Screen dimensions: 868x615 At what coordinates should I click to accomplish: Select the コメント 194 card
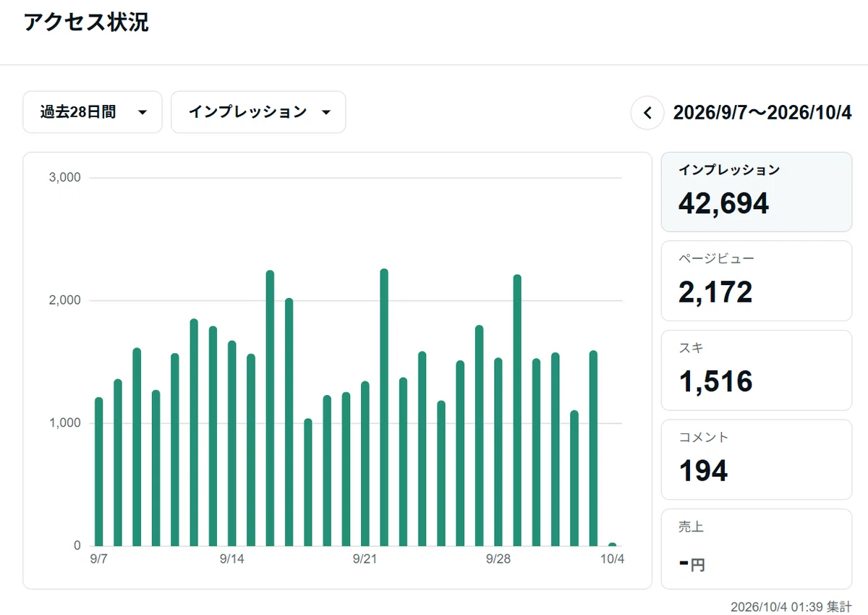click(x=757, y=459)
